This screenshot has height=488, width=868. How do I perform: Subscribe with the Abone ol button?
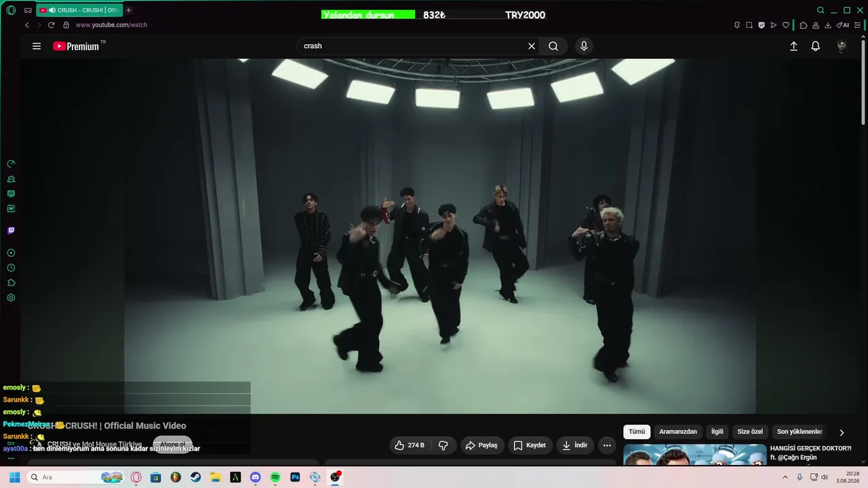pyautogui.click(x=172, y=445)
